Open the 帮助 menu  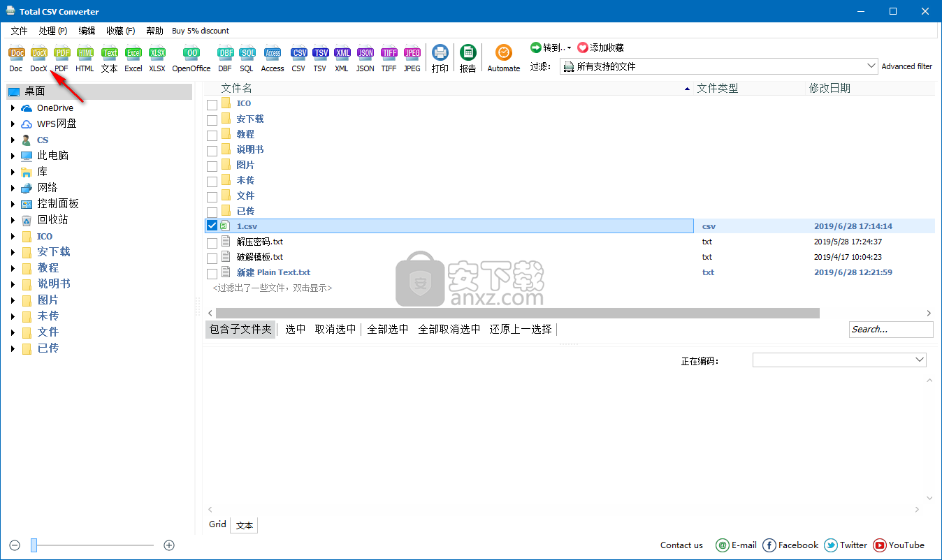click(154, 31)
